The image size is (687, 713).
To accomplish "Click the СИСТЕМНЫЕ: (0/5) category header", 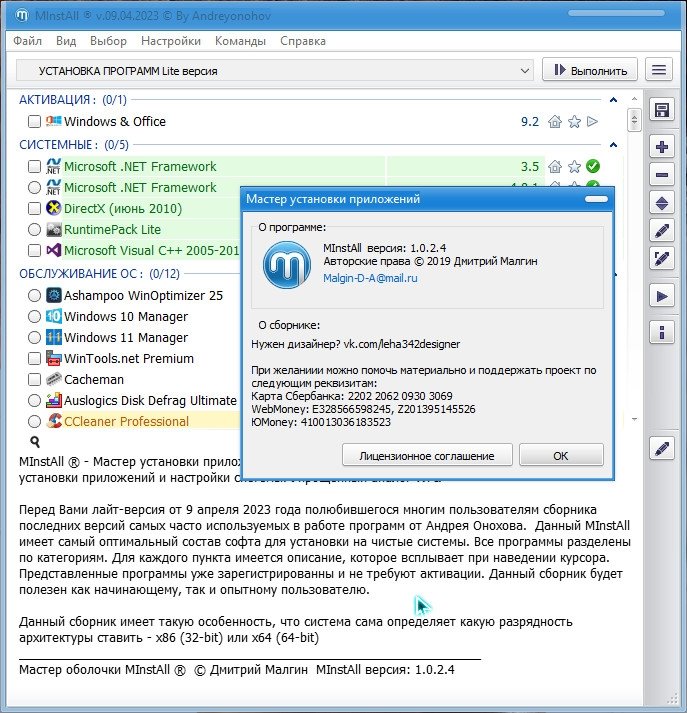I will tap(74, 145).
